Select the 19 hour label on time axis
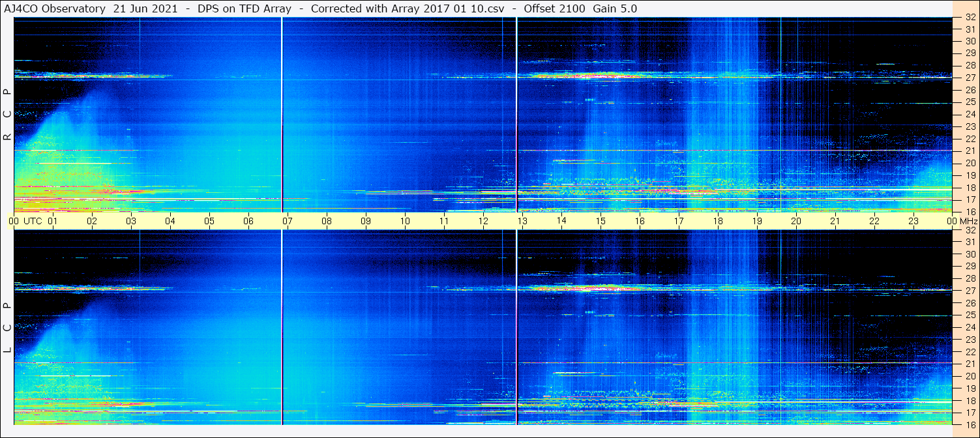Image resolution: width=980 pixels, height=438 pixels. (757, 221)
